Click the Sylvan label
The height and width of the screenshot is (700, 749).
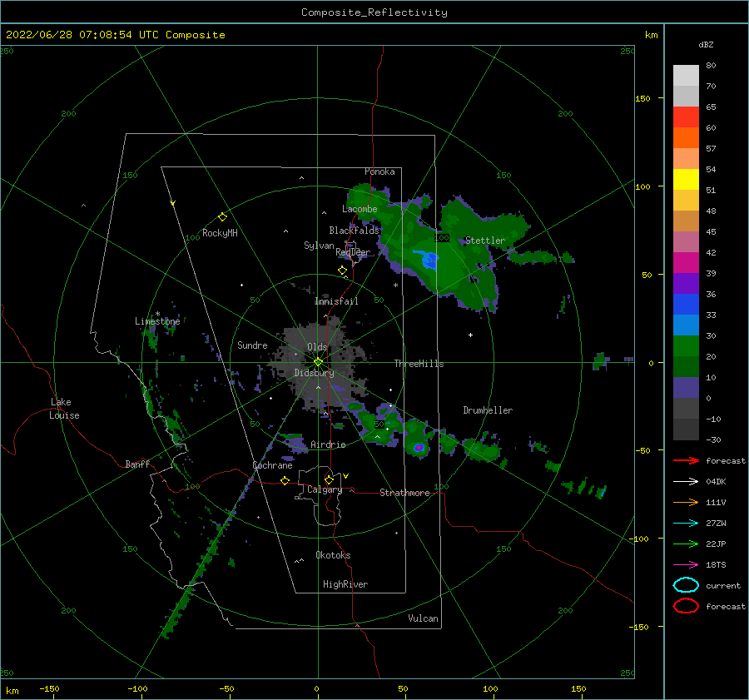pos(319,246)
